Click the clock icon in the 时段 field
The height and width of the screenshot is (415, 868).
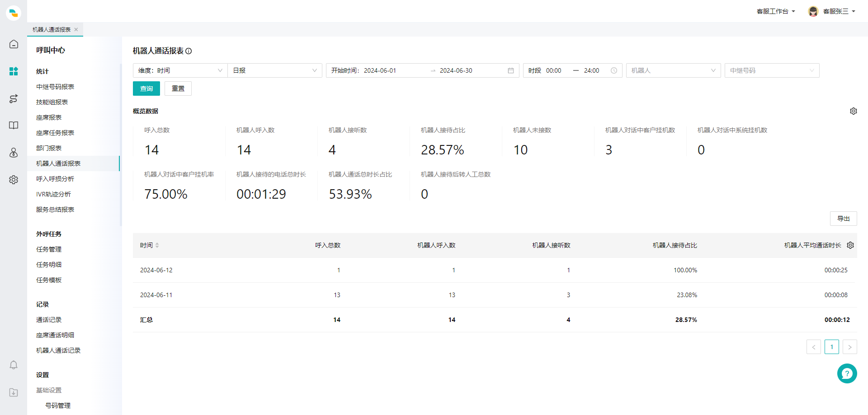click(x=614, y=70)
